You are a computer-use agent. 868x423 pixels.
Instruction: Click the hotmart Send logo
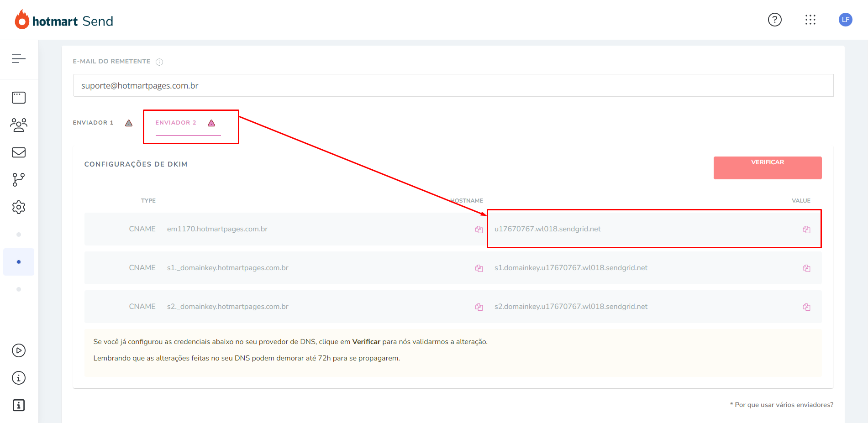coord(64,21)
